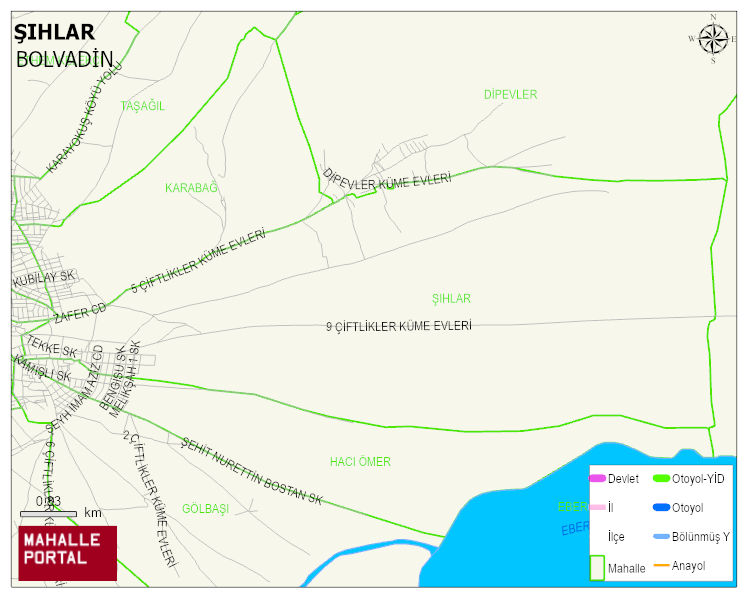Screen dimensions: 748x598
Task: Click the Mahalle boundary box symbol in legend
Action: click(597, 567)
